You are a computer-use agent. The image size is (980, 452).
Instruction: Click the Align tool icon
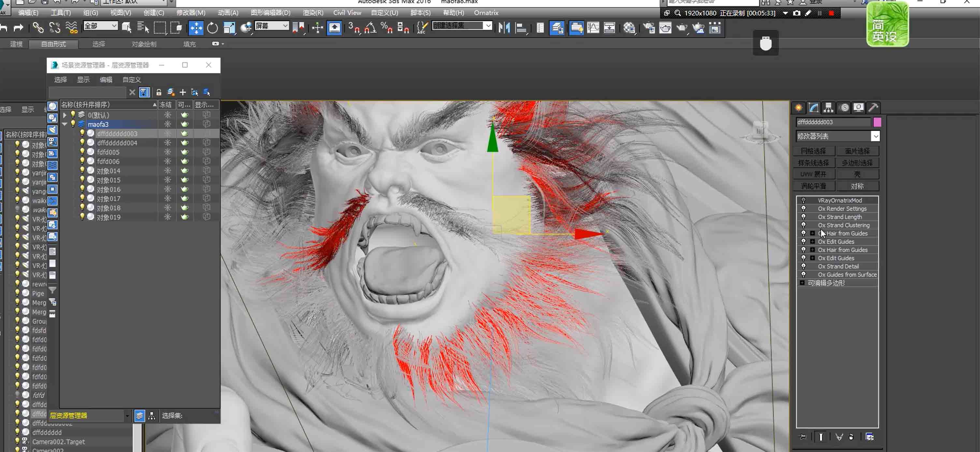(x=521, y=28)
